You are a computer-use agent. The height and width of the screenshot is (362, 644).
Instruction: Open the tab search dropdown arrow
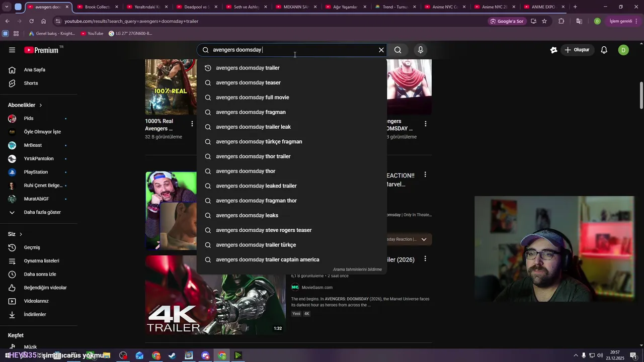click(7, 7)
